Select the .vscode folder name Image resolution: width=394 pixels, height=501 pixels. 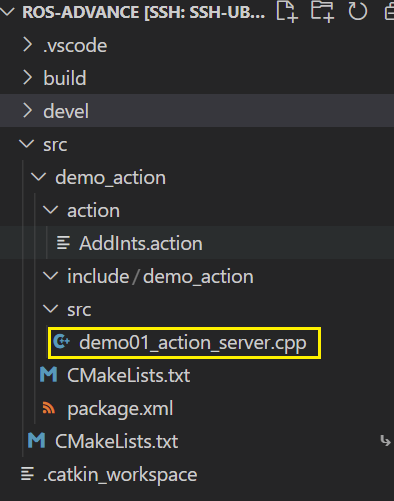point(75,45)
